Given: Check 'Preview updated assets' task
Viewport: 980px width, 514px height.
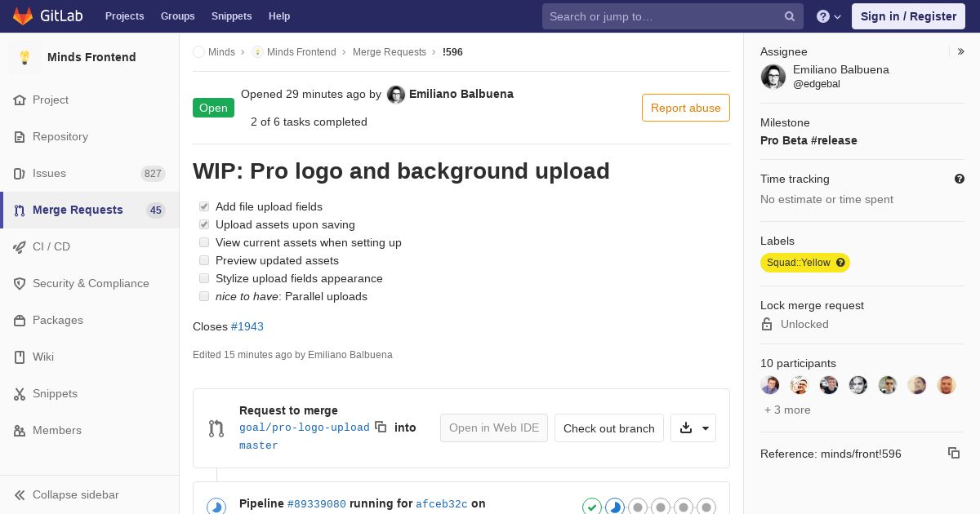Looking at the screenshot, I should 204,260.
